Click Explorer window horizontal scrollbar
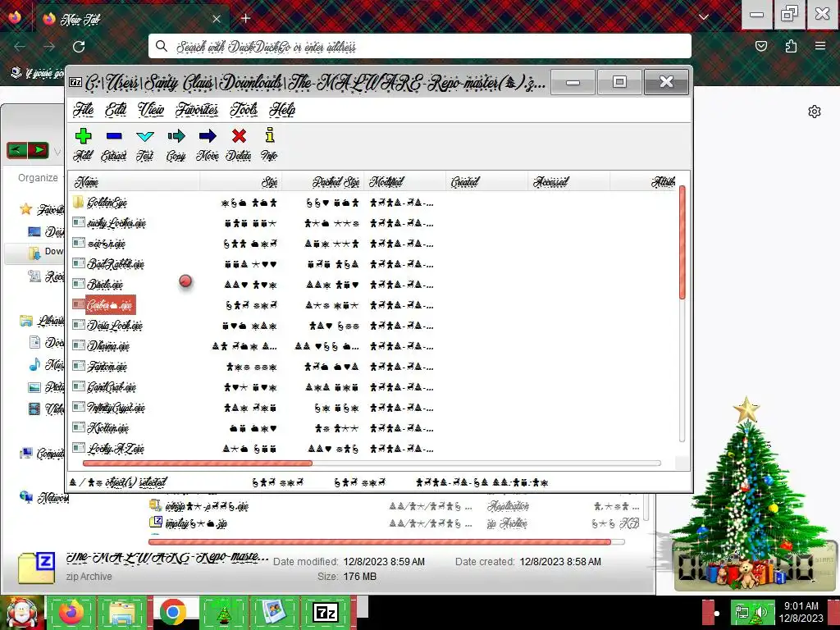 [379, 541]
